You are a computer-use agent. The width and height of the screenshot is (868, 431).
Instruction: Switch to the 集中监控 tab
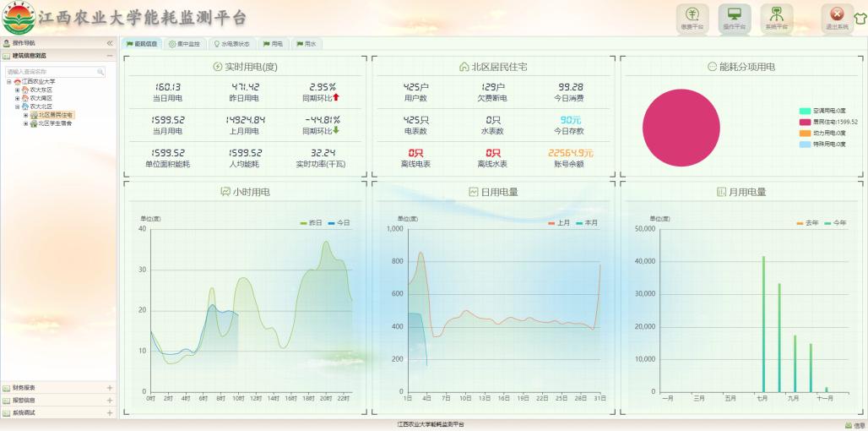184,44
